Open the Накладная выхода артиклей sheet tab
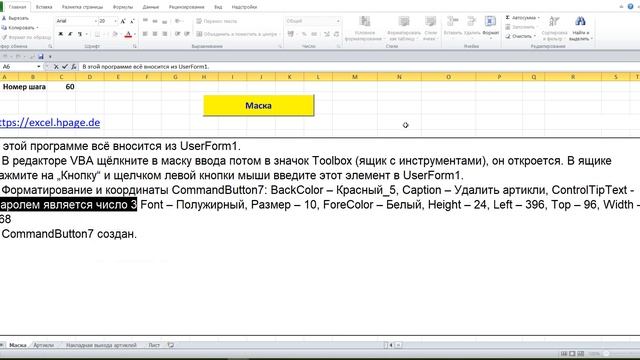Image resolution: width=640 pixels, height=360 pixels. 101,345
